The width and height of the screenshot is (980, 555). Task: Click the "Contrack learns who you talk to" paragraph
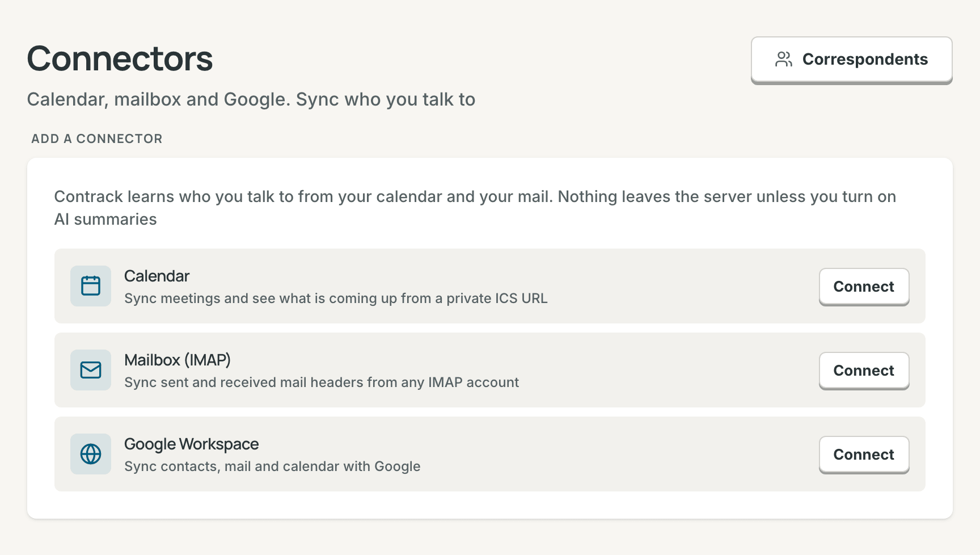click(x=475, y=208)
